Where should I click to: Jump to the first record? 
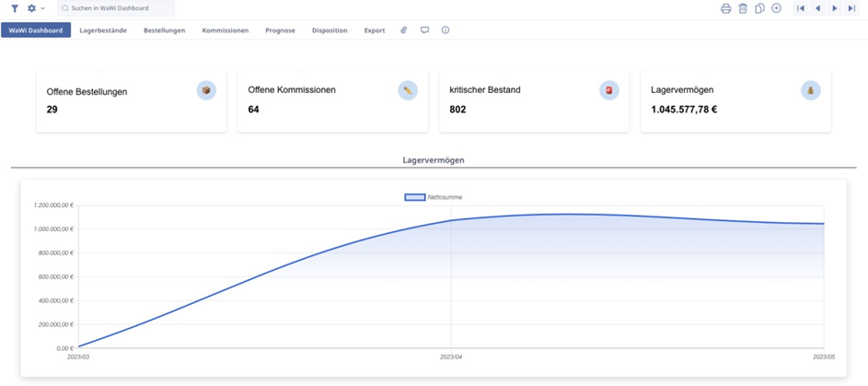(x=801, y=8)
